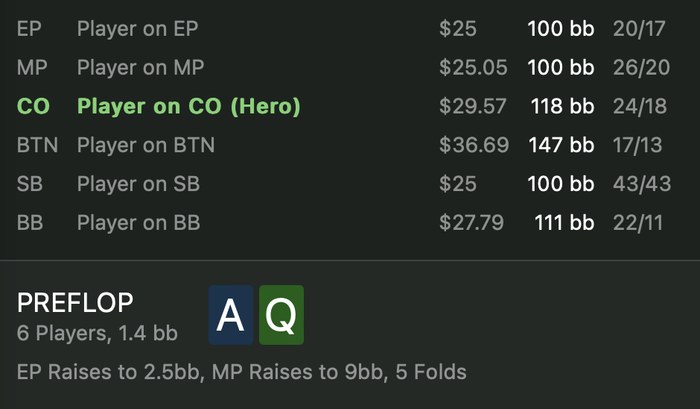The height and width of the screenshot is (409, 700).
Task: Click the $36.69 stack amount
Action: point(473,145)
